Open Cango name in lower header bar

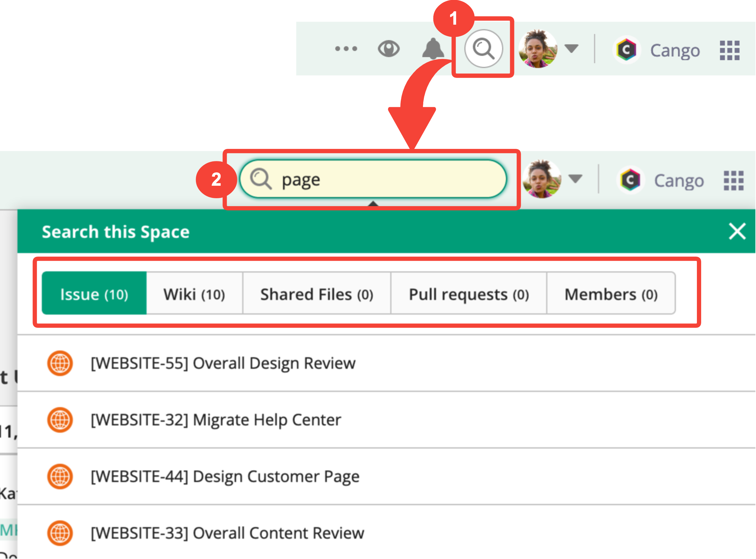[x=680, y=181]
